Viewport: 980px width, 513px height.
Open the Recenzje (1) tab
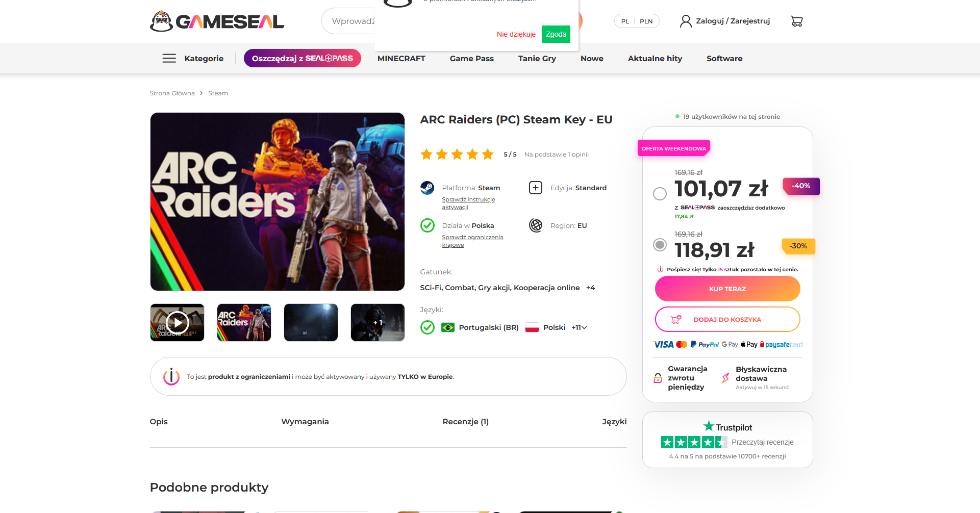click(465, 422)
